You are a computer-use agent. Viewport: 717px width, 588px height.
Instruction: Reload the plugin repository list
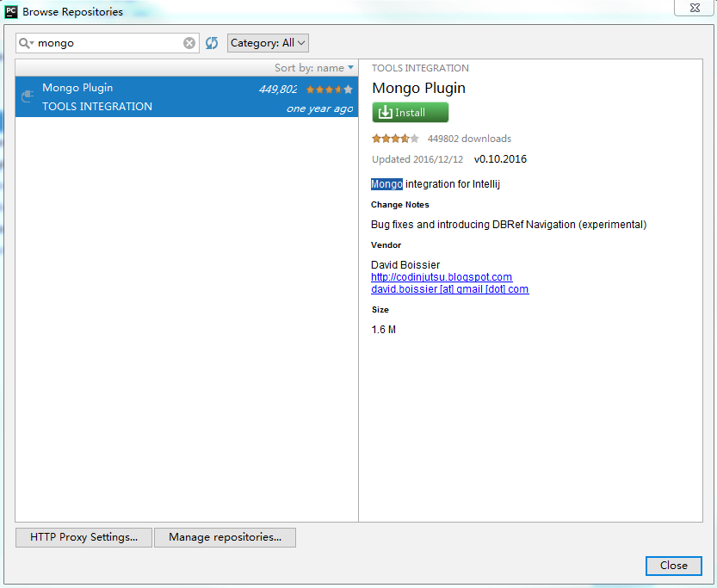[212, 43]
